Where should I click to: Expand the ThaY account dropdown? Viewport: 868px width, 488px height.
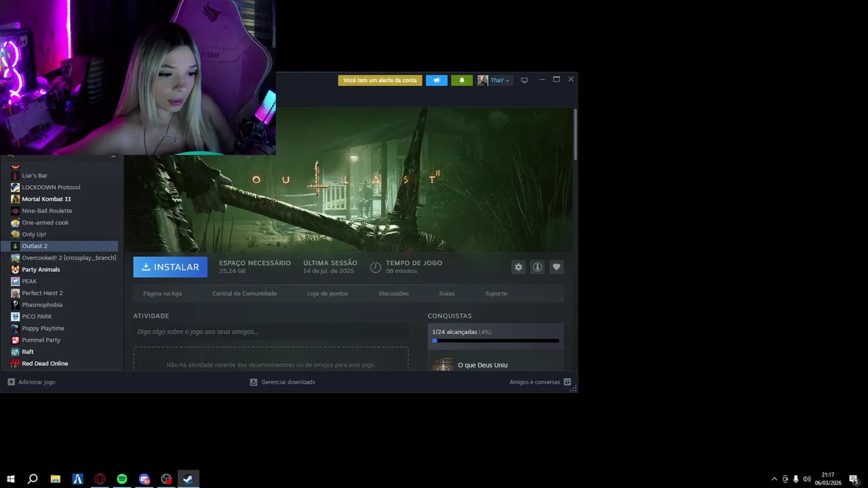pos(500,80)
